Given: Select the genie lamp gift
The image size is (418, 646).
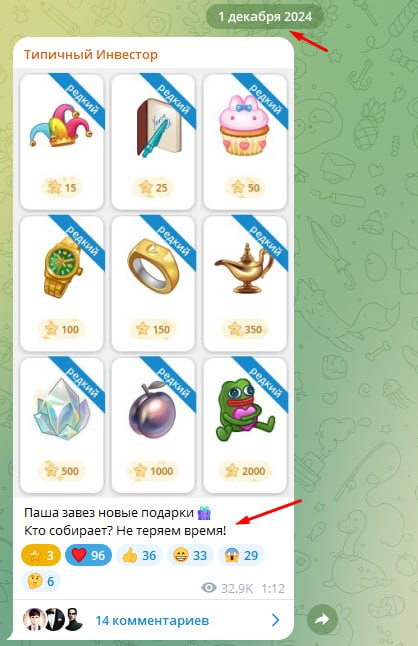Looking at the screenshot, I should point(245,283).
